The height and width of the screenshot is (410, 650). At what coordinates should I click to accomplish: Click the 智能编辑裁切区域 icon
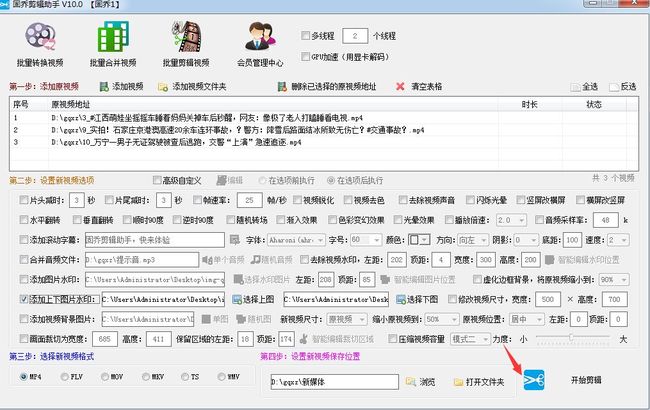pyautogui.click(x=304, y=339)
